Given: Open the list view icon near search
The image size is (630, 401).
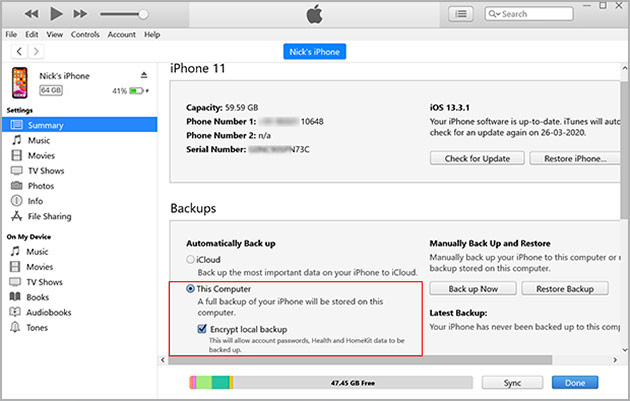Looking at the screenshot, I should (461, 14).
